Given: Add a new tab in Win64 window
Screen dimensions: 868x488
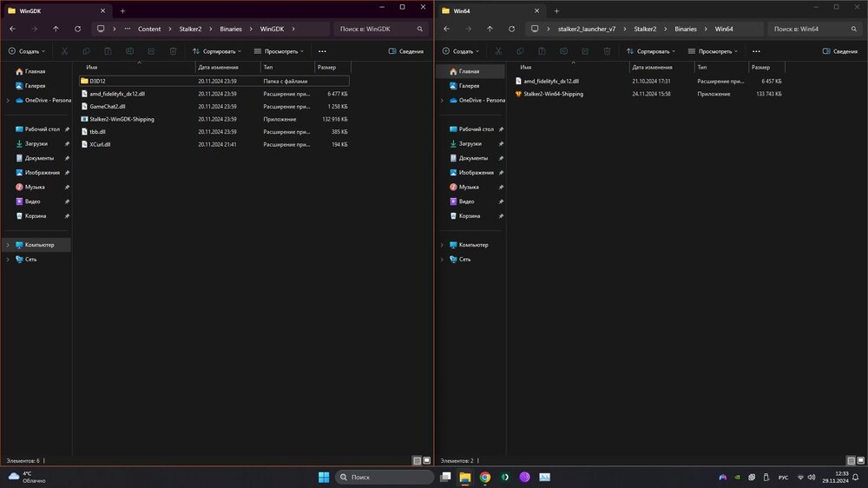Looking at the screenshot, I should (x=556, y=10).
